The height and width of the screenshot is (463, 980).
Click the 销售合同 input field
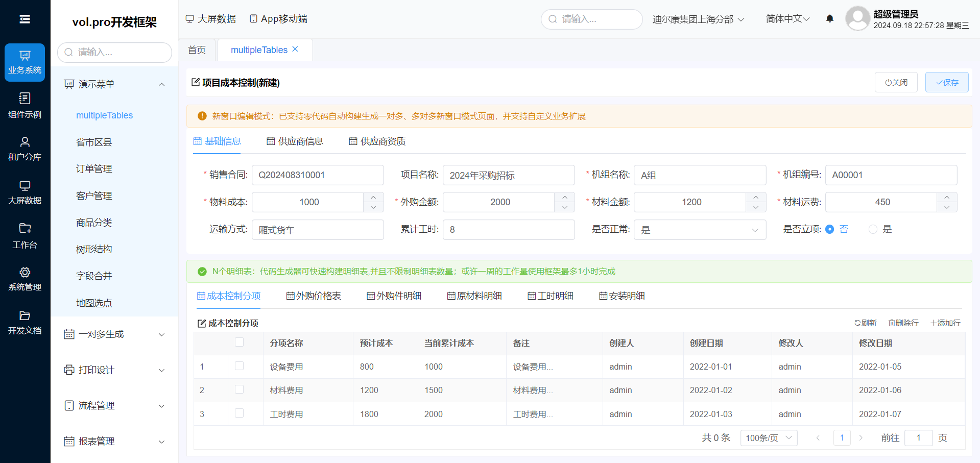tap(318, 175)
